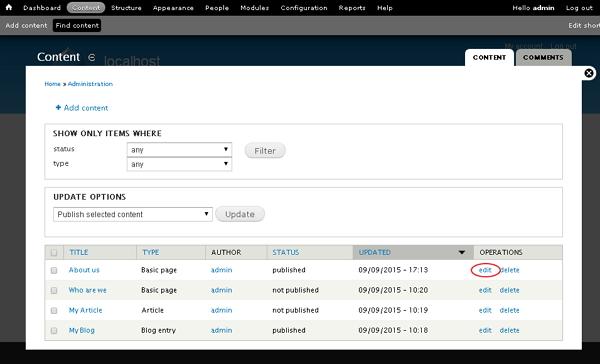
Task: Switch to the Comments tab
Action: point(543,57)
